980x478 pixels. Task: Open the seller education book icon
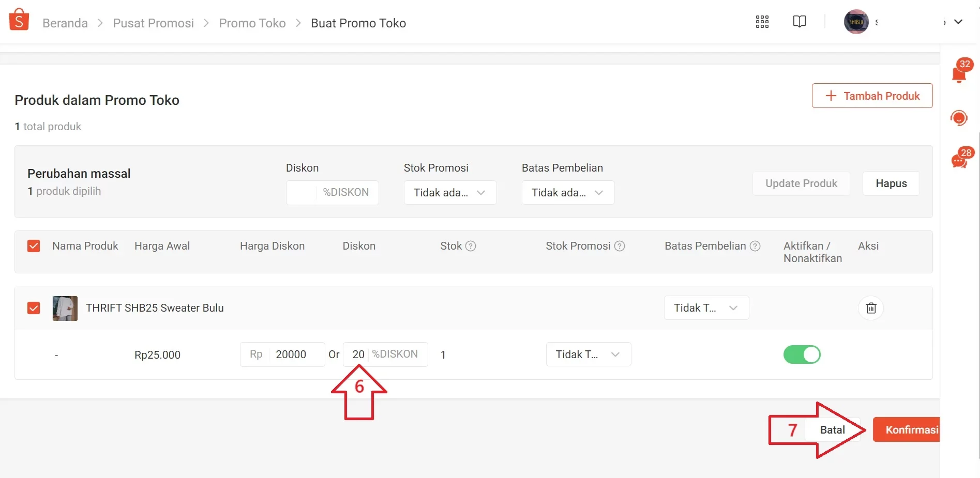(799, 22)
